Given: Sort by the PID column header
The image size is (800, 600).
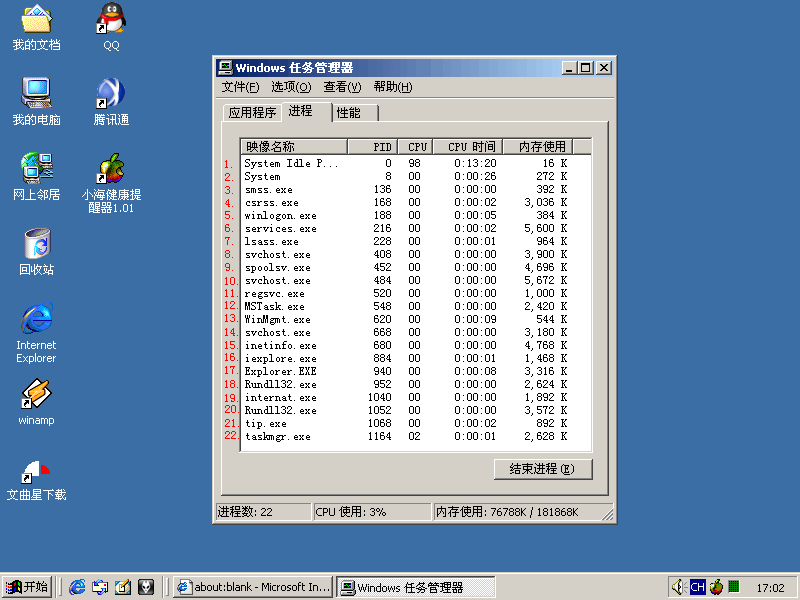Looking at the screenshot, I should pyautogui.click(x=372, y=147).
